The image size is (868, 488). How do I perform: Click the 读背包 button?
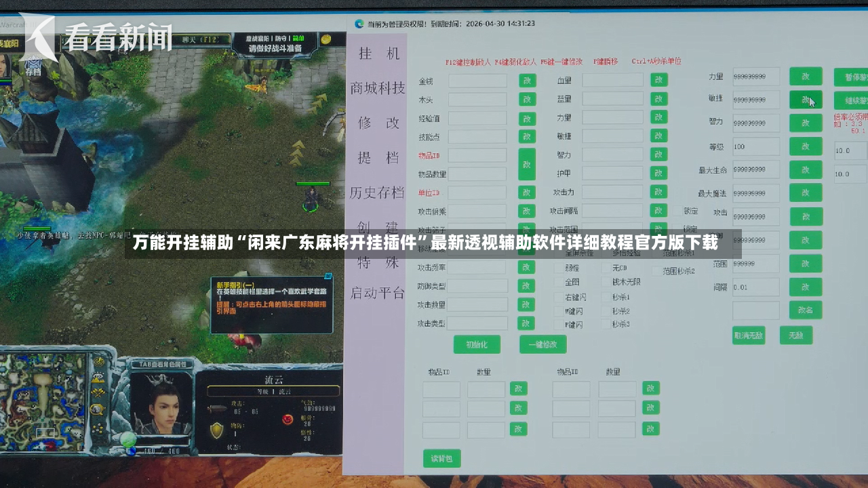(442, 459)
